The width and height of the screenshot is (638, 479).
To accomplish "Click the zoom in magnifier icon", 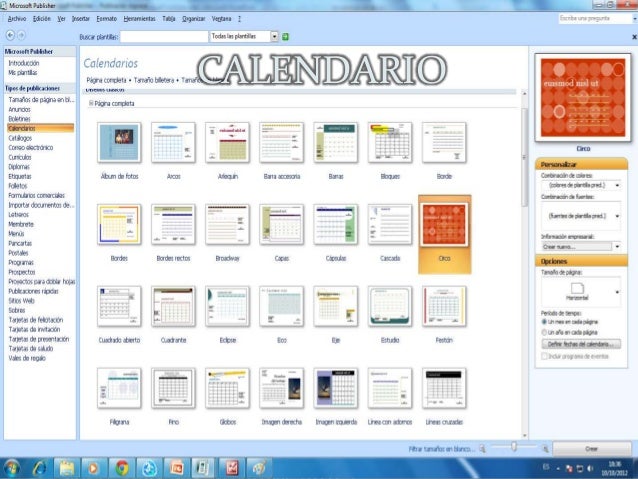I will 546,448.
